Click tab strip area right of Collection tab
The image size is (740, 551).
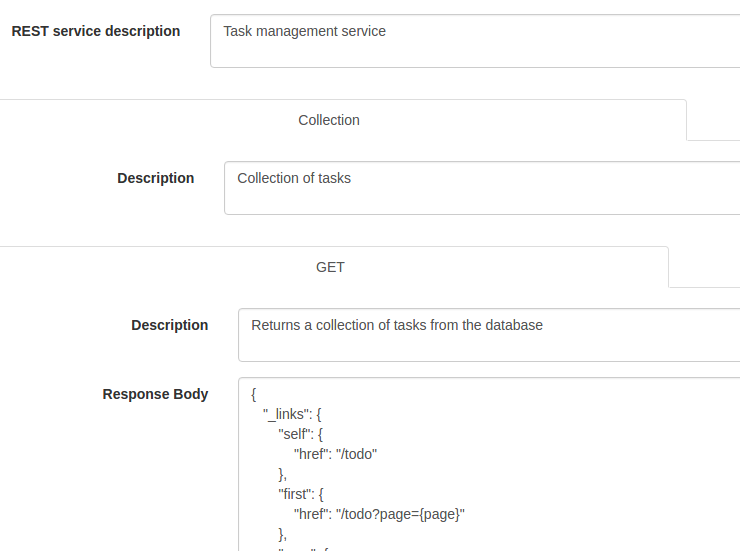pos(713,120)
